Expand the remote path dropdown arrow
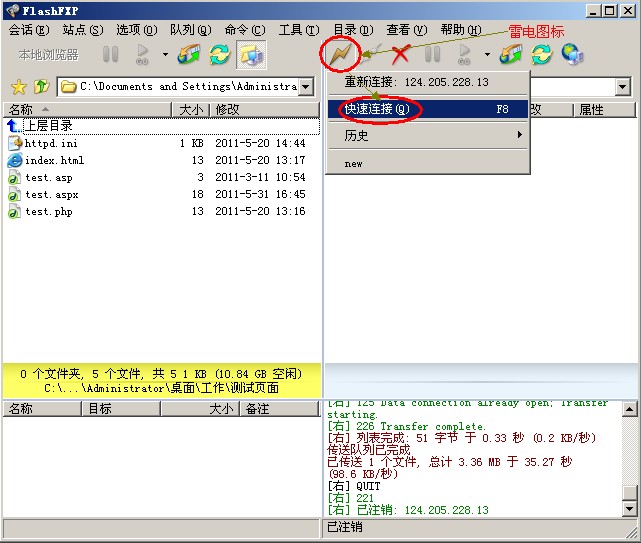Screen dimensions: 641x543 tap(623, 87)
